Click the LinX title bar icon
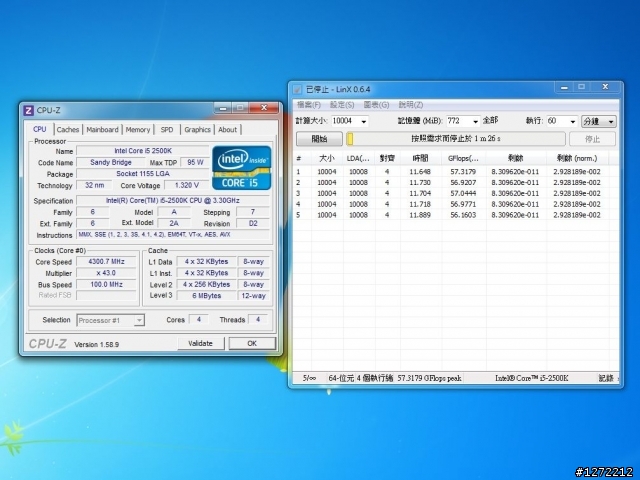640x480 pixels. (298, 89)
